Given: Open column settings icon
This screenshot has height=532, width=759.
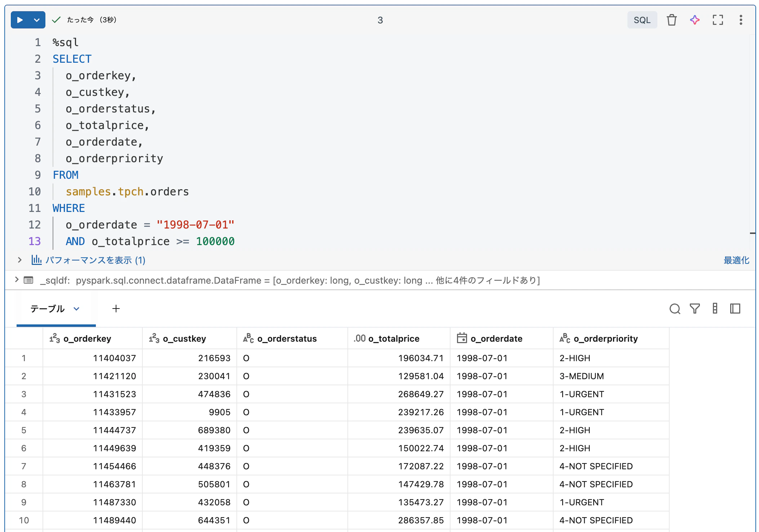Looking at the screenshot, I should (715, 309).
